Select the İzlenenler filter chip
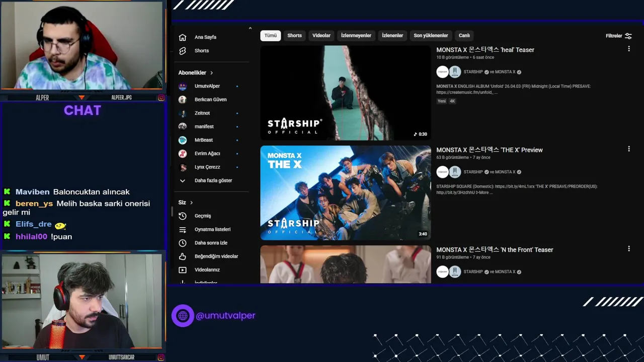644x362 pixels. pos(392,36)
